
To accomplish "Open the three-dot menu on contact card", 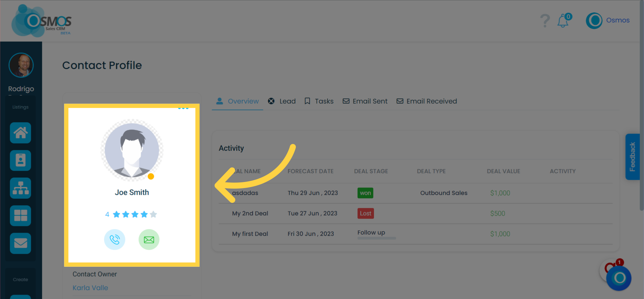I will tap(183, 108).
